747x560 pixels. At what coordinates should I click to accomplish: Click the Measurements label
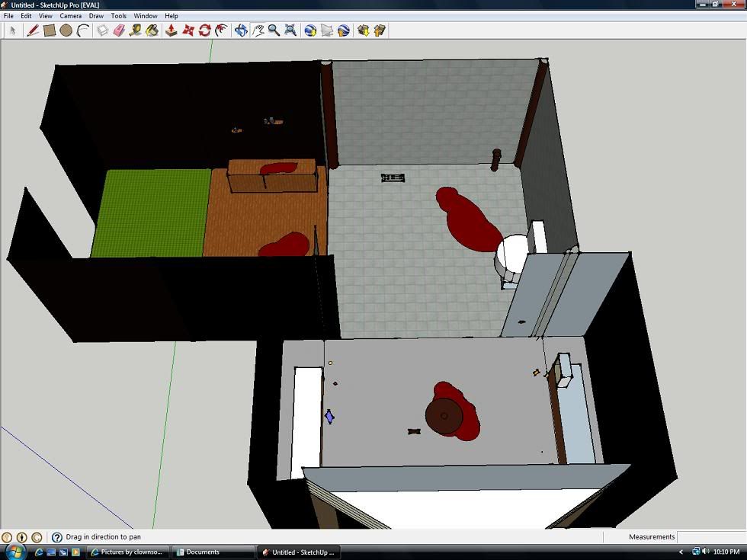(x=652, y=536)
